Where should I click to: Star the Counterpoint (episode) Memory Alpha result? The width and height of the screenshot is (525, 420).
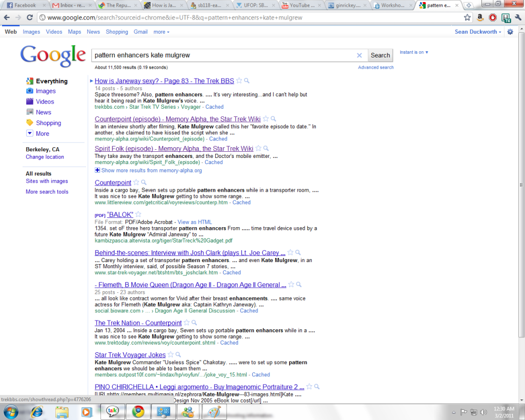tap(266, 119)
